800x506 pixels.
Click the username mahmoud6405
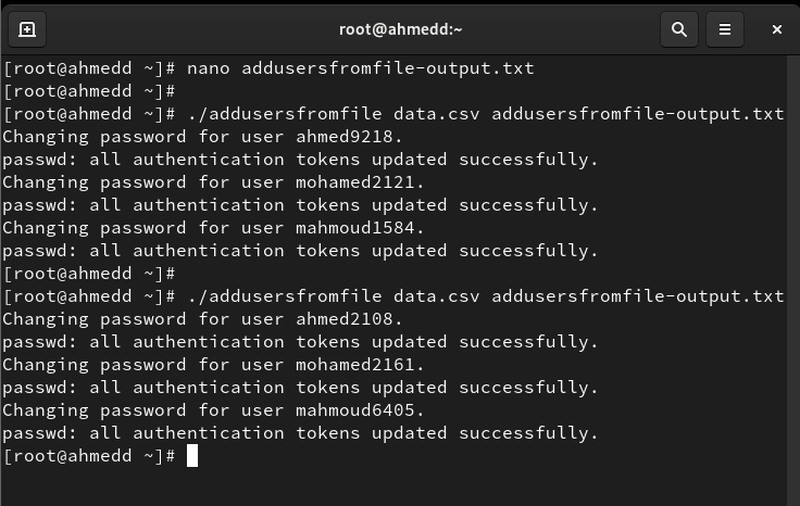coord(355,410)
